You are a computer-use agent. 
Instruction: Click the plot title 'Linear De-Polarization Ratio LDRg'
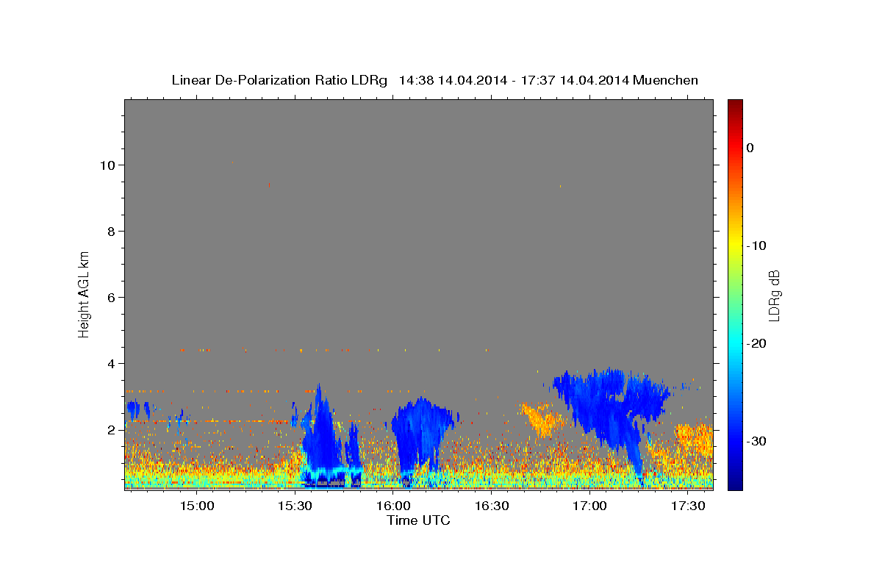tap(279, 80)
